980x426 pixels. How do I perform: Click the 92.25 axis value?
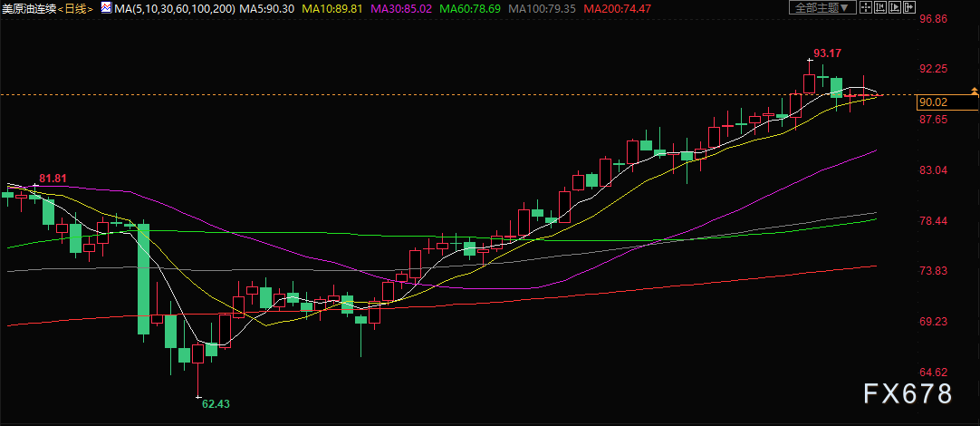click(x=934, y=69)
